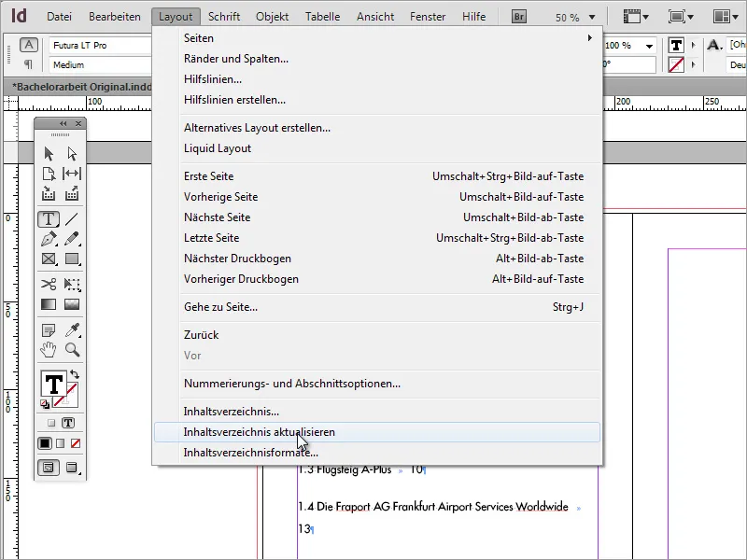Select the Type tool in toolbox
Screen dimensions: 747x560
click(49, 219)
